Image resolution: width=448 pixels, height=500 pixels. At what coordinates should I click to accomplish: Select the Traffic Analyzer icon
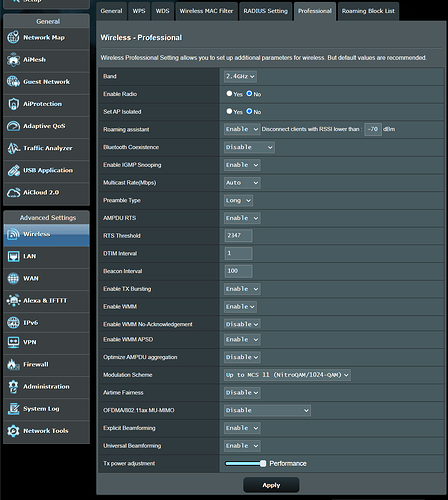coord(13,148)
